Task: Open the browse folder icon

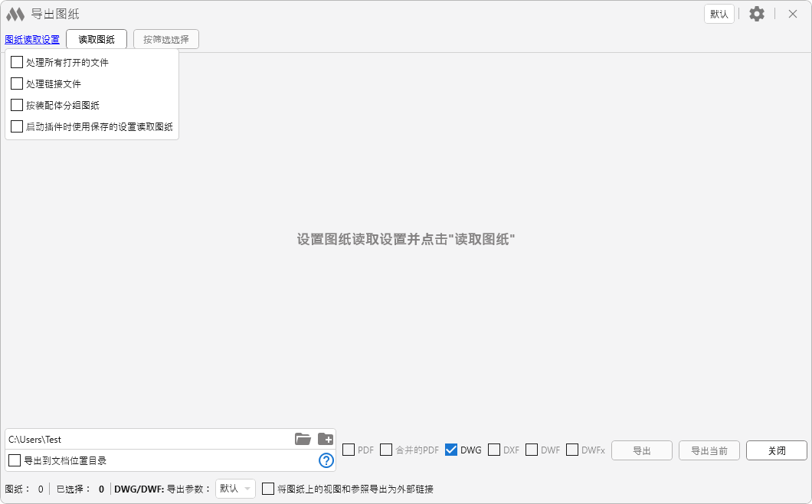Action: coord(303,439)
